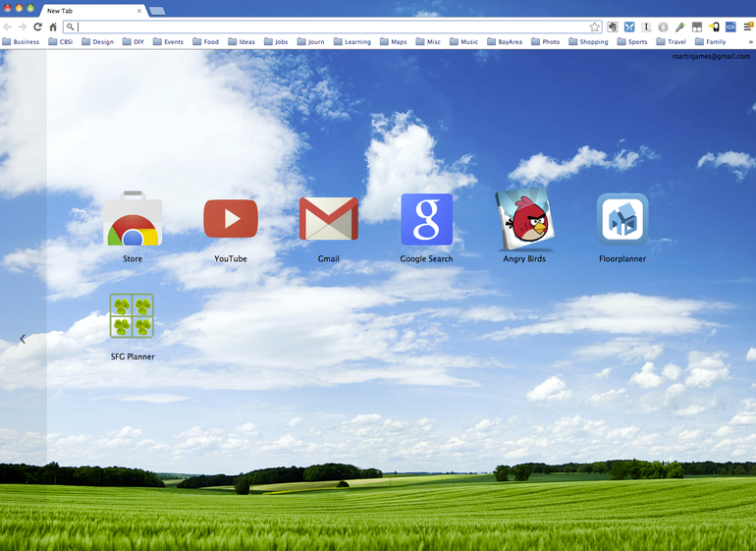Open the Business bookmarks folder
756x551 pixels.
pyautogui.click(x=21, y=42)
